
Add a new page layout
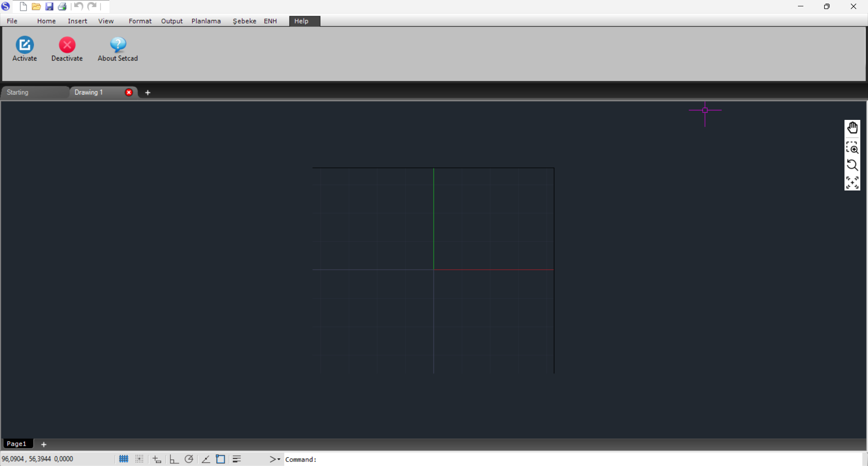tap(44, 444)
